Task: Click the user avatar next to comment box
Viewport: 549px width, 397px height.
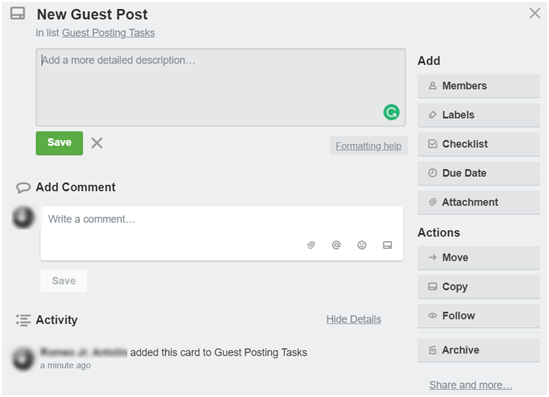Action: (x=23, y=217)
